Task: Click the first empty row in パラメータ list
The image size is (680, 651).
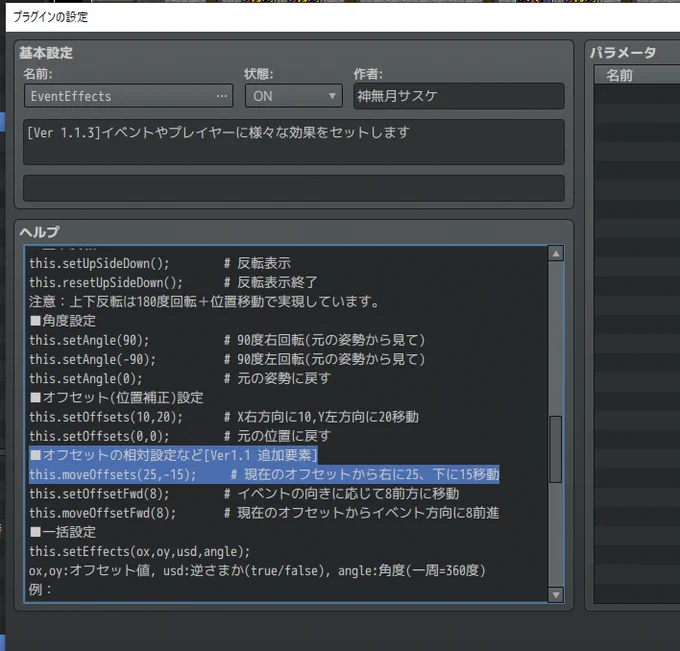Action: coord(637,95)
